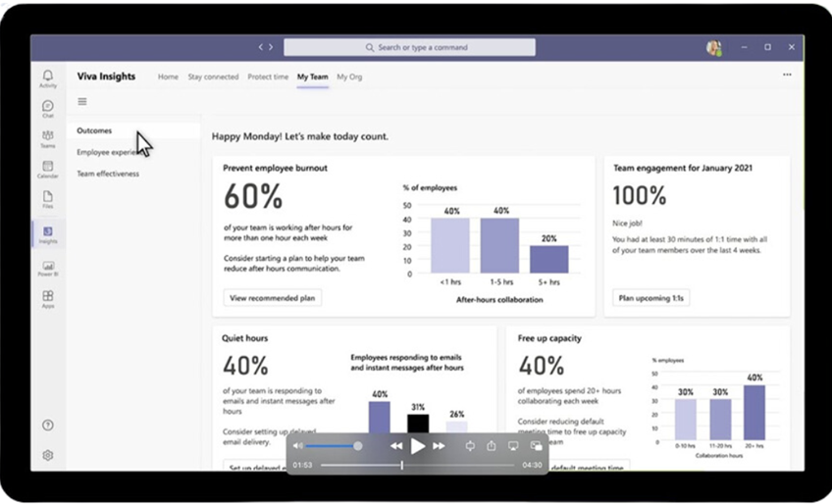Toggle the hamburger menu icon

click(82, 101)
